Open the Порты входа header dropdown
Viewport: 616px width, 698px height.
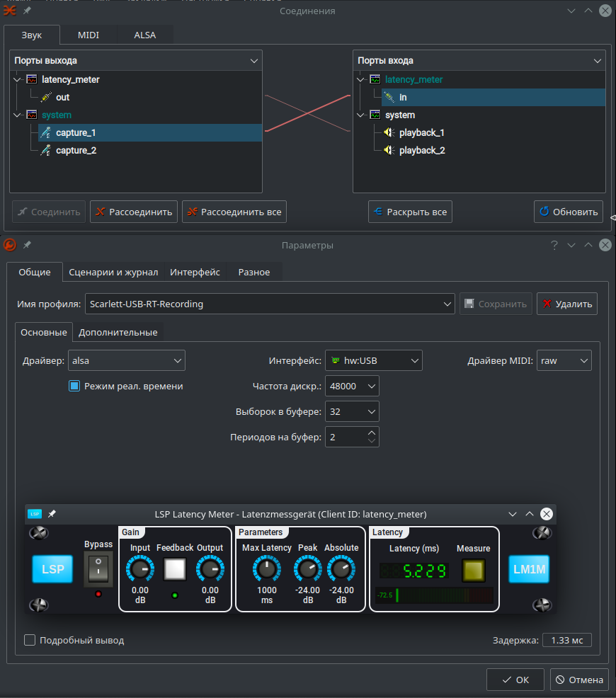pos(598,61)
